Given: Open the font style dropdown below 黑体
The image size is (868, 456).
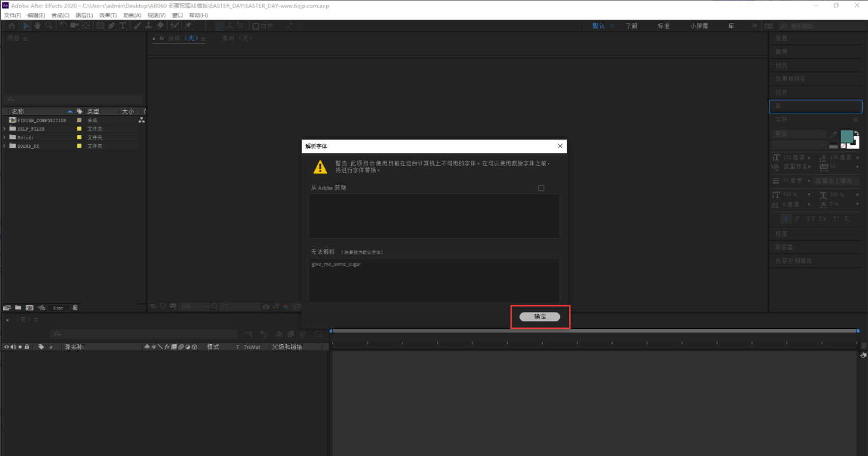Looking at the screenshot, I should [799, 145].
